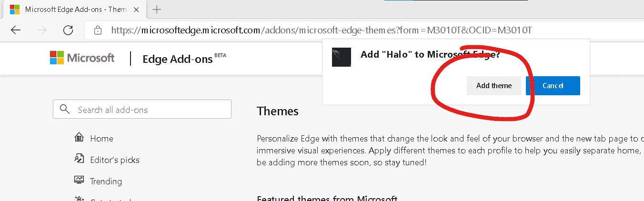Focus the Search all add-ons field
Image resolution: width=644 pixels, height=201 pixels.
click(148, 110)
